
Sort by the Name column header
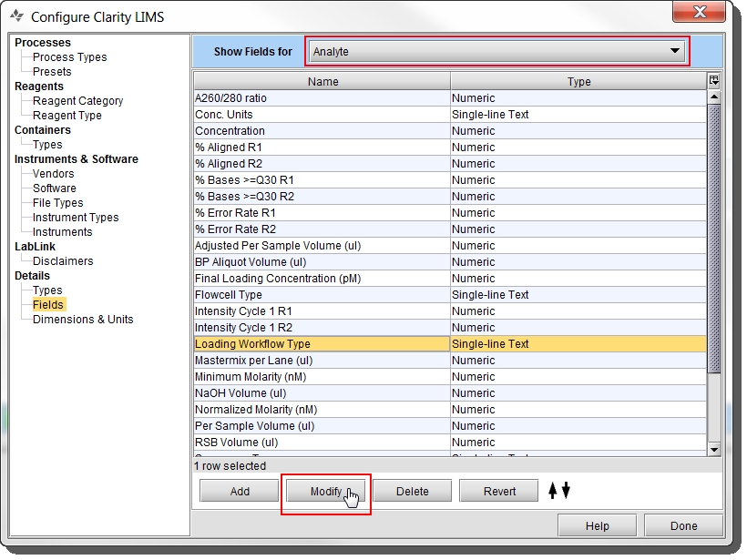(x=322, y=81)
